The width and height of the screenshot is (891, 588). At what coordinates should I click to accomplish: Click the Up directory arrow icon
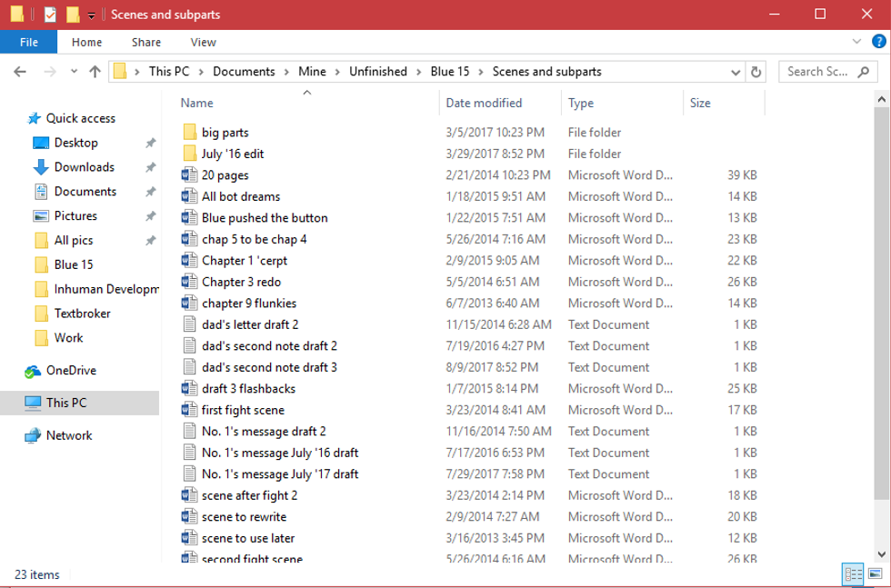(x=95, y=72)
